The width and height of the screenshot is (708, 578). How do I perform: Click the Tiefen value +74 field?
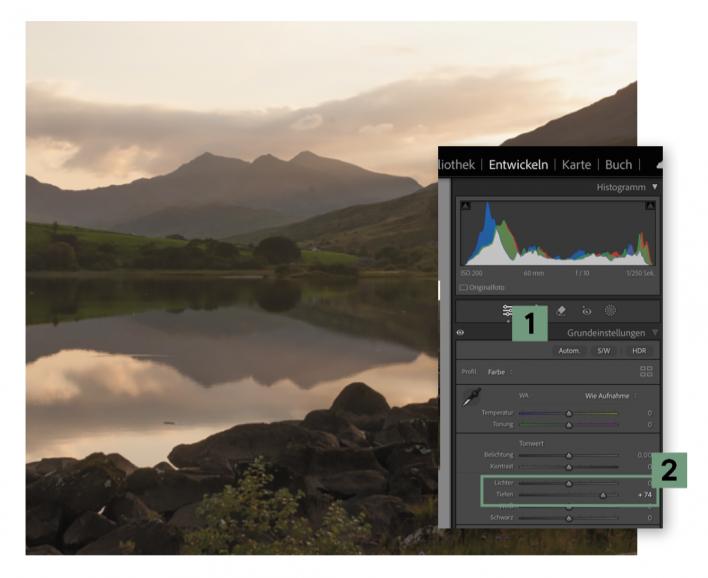[x=645, y=494]
